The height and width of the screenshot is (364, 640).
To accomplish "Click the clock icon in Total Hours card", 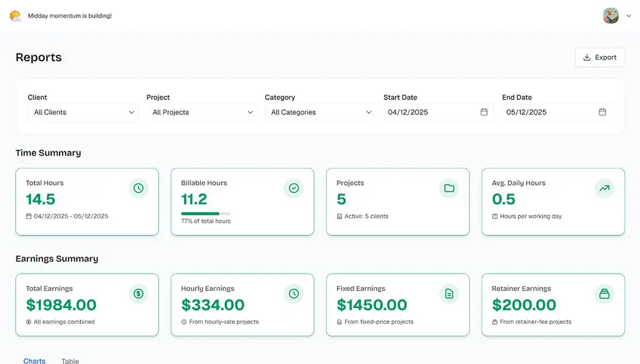I will click(138, 188).
